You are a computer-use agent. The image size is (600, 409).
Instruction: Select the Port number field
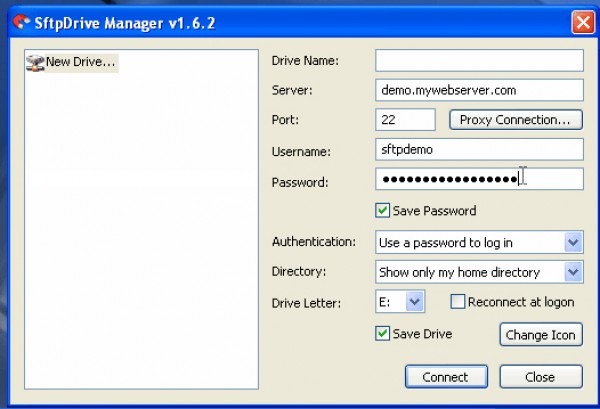click(405, 120)
